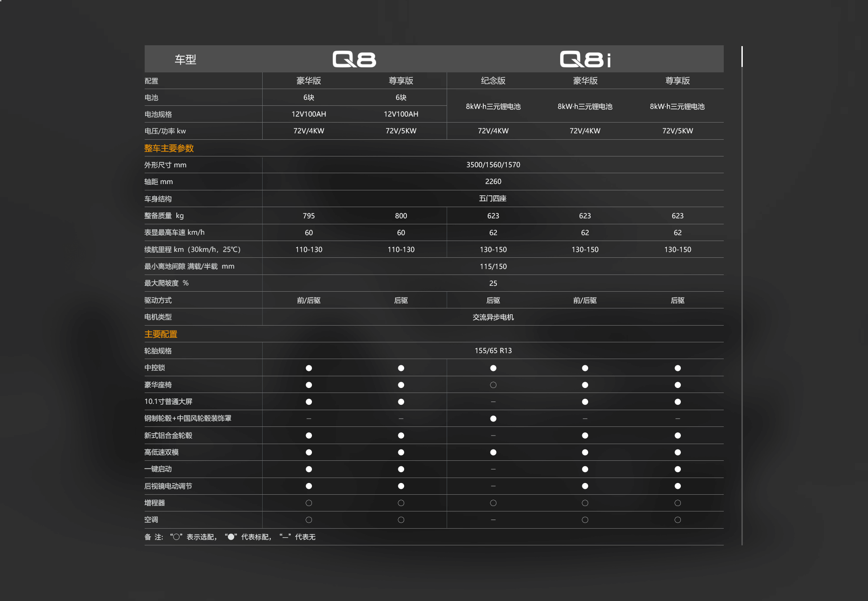Select the 纪念版 column heading

click(493, 80)
